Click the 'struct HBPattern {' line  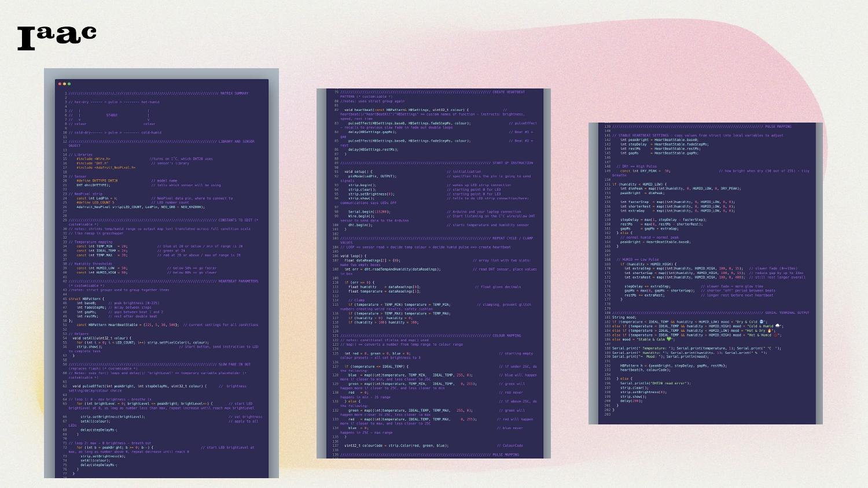pos(87,299)
